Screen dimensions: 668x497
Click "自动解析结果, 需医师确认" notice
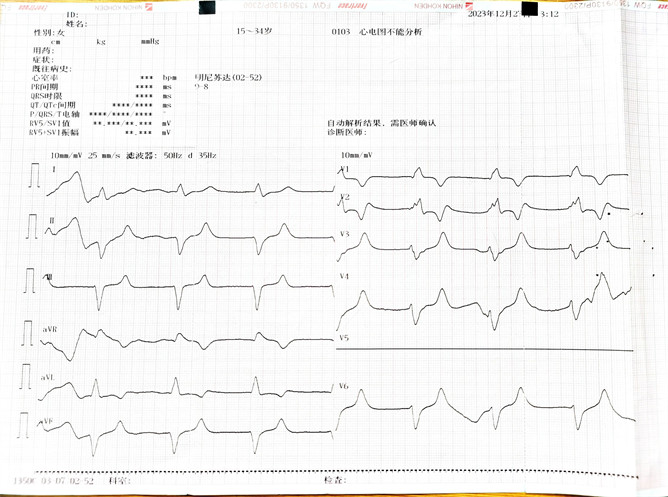pos(382,123)
